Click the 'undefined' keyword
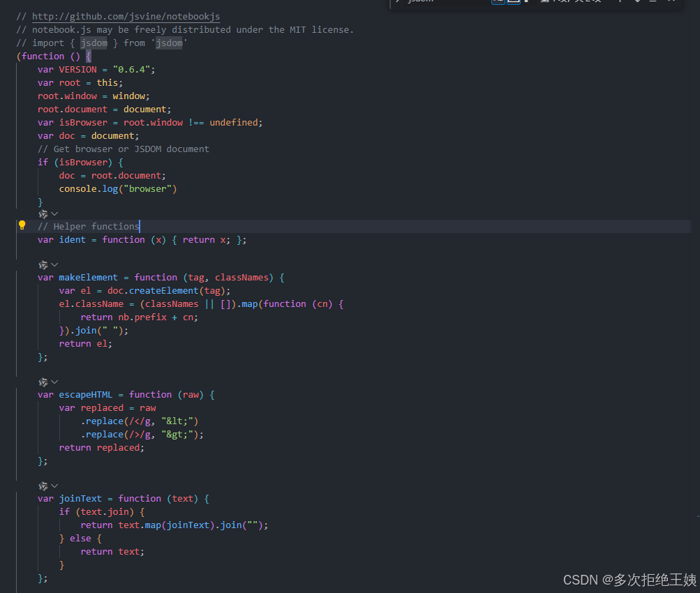The height and width of the screenshot is (593, 700). (x=234, y=123)
